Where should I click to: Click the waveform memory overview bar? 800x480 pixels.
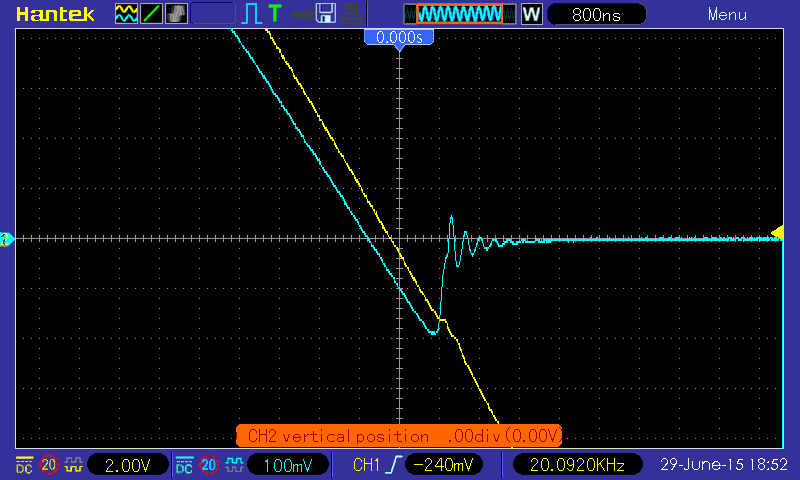click(460, 14)
